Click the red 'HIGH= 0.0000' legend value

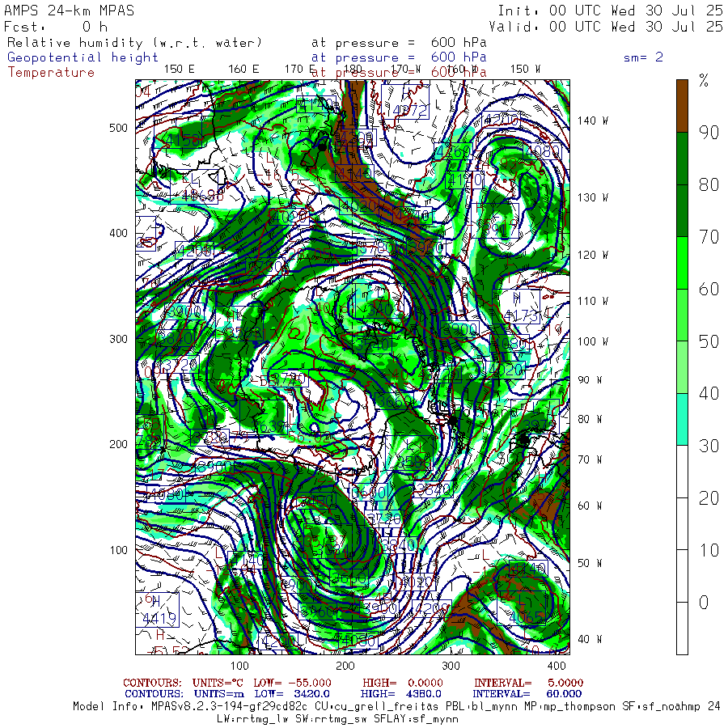point(403,683)
